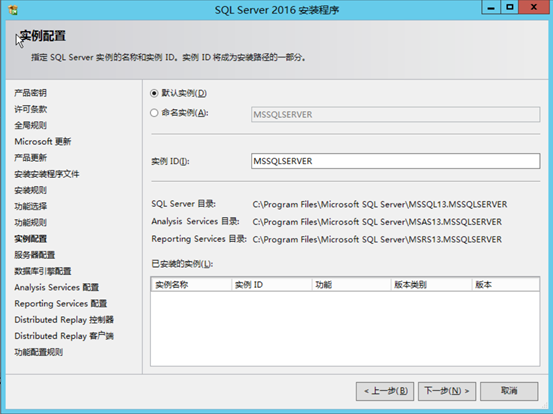Open the Microsoft 更新 step in sidebar

(43, 141)
